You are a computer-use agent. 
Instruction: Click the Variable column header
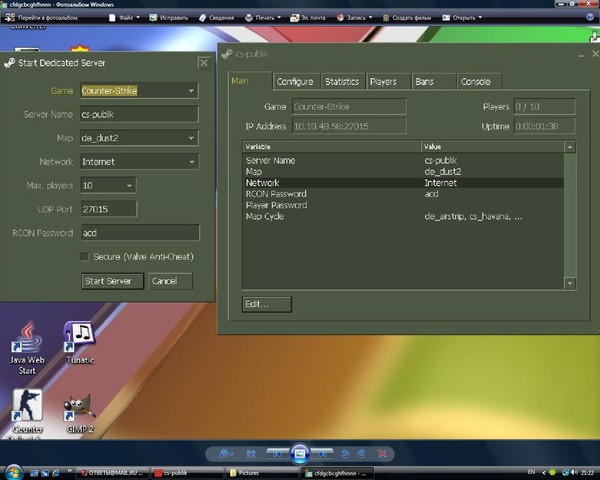coord(331,147)
